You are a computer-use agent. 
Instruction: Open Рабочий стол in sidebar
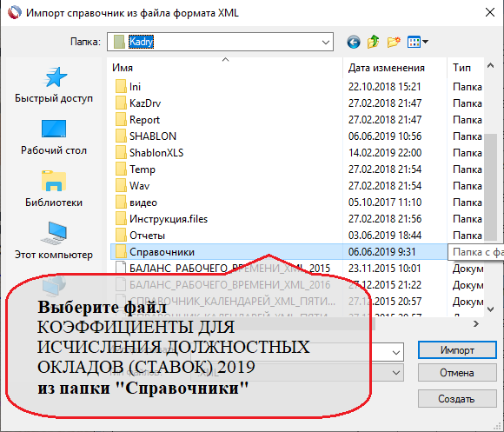(x=54, y=137)
